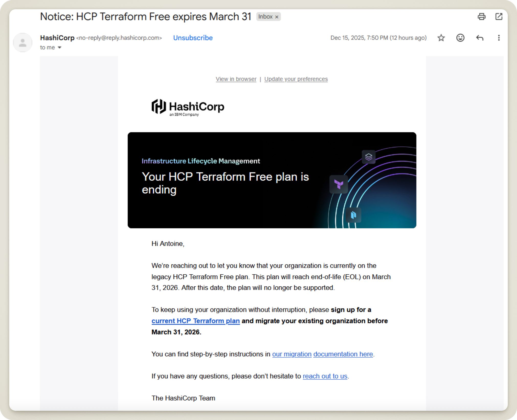Screen dimensions: 517x420
Task: Open the migration documentation link
Action: tap(323, 354)
